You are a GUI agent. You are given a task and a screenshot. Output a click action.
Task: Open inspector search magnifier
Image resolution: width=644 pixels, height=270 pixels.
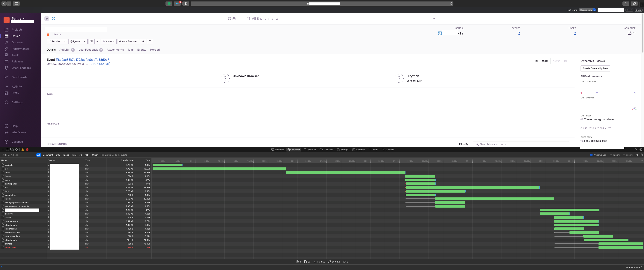click(x=636, y=149)
